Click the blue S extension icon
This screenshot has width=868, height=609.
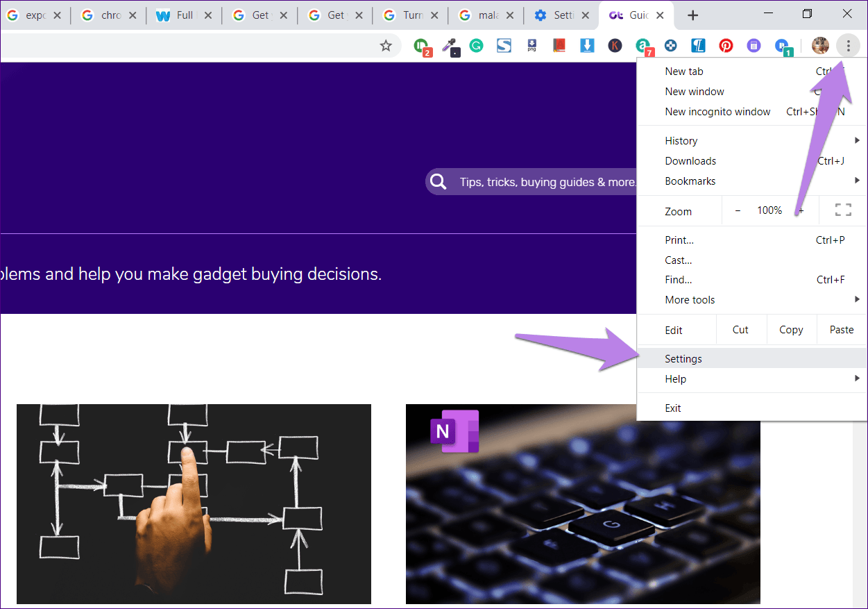click(504, 46)
